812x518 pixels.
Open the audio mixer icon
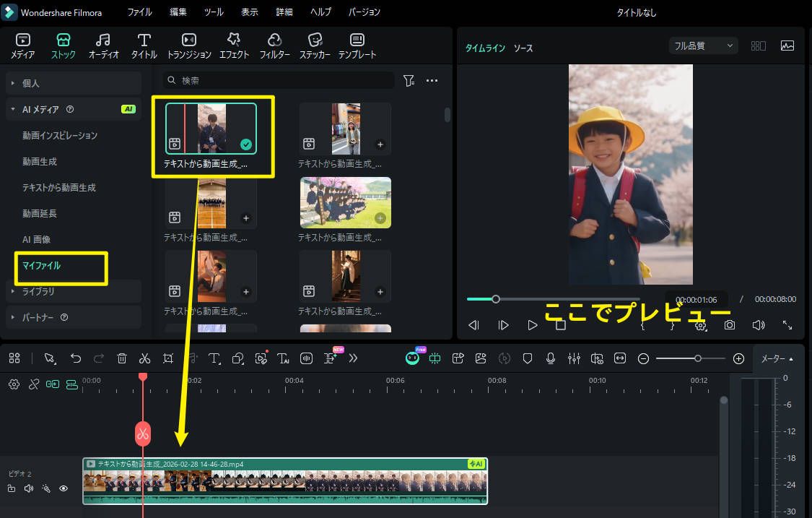tap(575, 358)
